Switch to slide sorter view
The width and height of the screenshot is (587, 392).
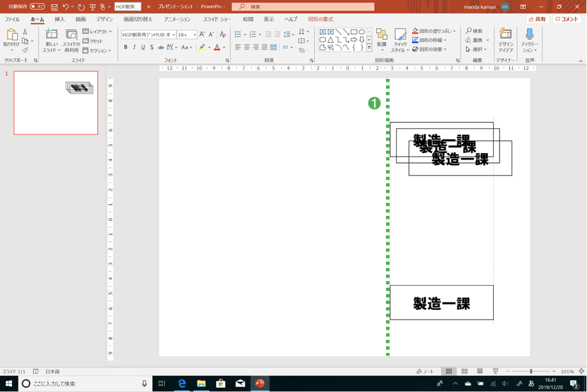pos(464,371)
